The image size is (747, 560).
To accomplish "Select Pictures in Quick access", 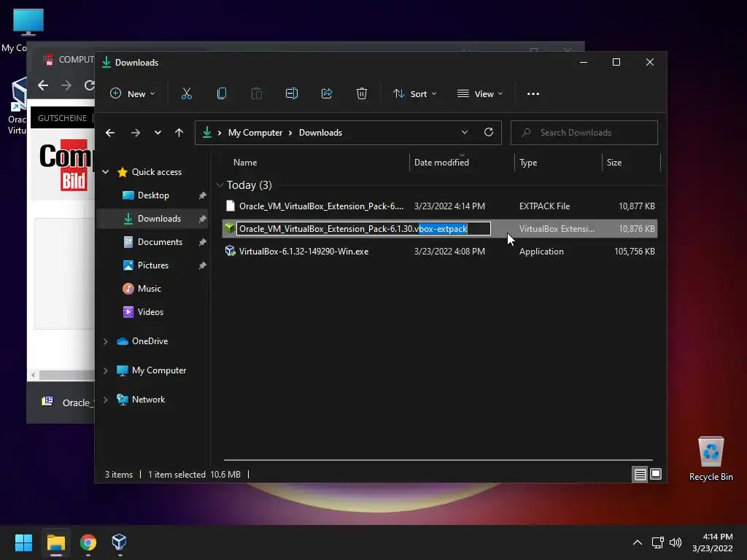I will coord(152,265).
